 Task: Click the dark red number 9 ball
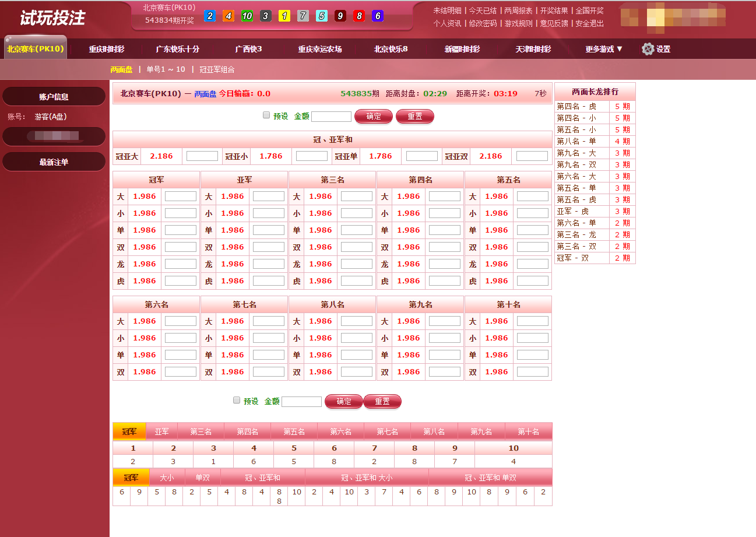(340, 16)
